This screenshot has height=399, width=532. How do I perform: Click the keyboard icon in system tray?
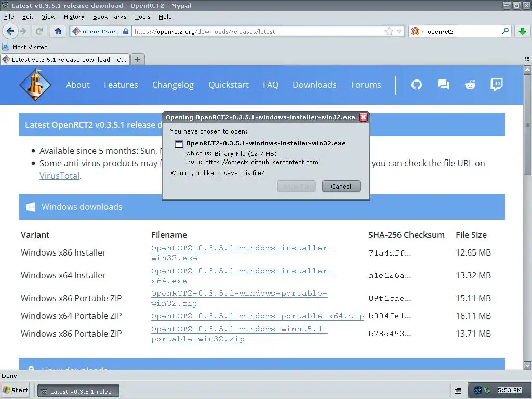pyautogui.click(x=458, y=391)
